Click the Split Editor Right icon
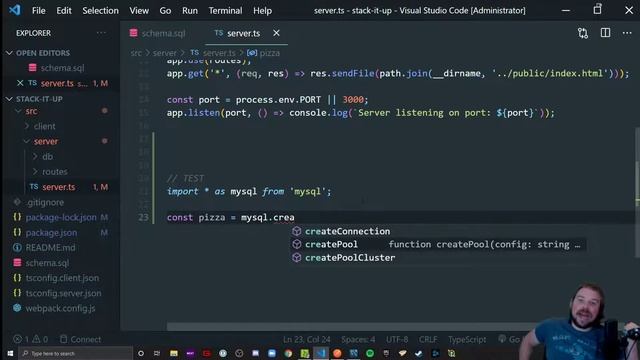Viewport: 640px width, 360px height. 605,33
